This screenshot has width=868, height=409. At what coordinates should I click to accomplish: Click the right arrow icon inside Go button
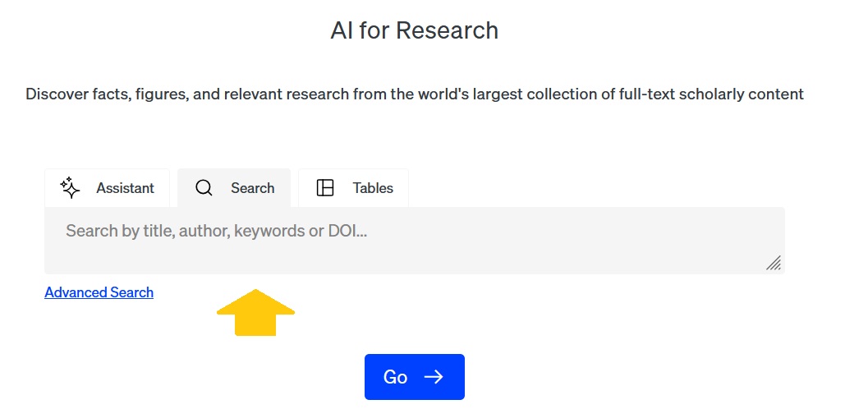click(434, 377)
